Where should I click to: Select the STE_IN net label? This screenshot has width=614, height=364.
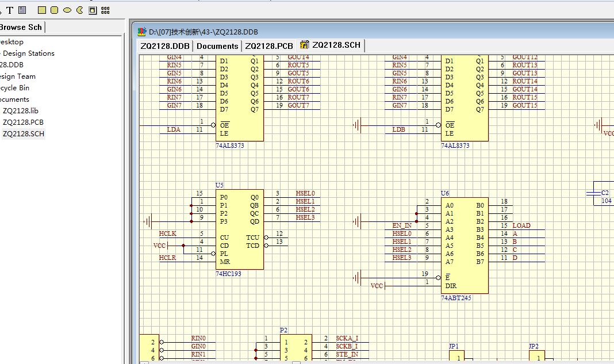click(347, 354)
